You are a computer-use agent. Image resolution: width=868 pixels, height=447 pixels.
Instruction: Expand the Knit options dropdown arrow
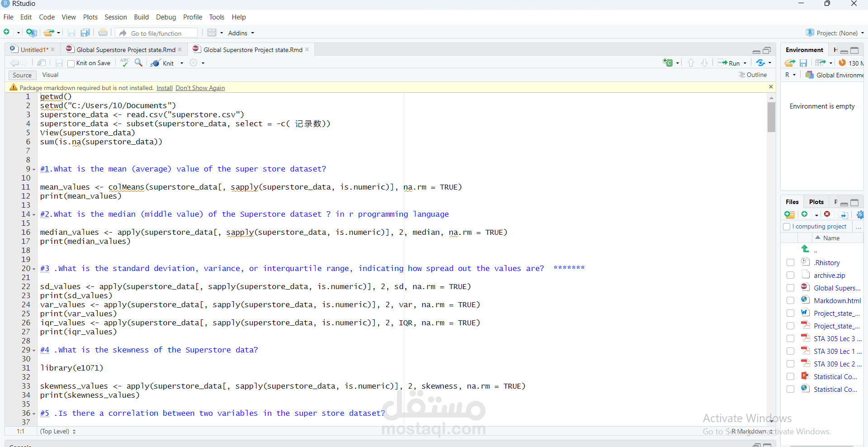coord(182,63)
